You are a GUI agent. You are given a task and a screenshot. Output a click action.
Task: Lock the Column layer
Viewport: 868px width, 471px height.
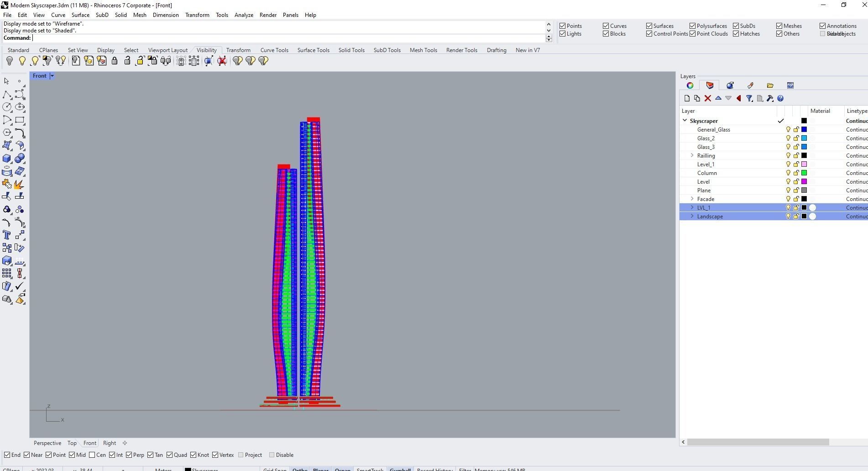[x=796, y=173]
